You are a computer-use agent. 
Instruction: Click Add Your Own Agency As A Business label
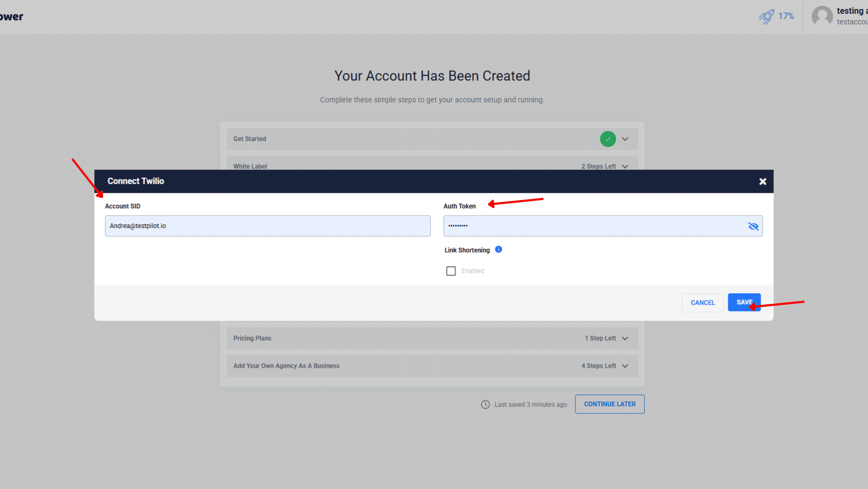(x=286, y=366)
